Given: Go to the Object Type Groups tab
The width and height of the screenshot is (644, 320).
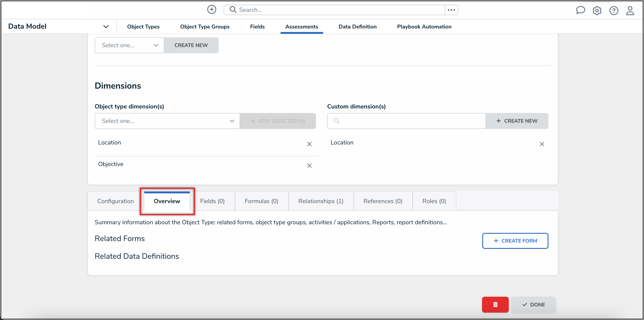Looking at the screenshot, I should pyautogui.click(x=205, y=27).
